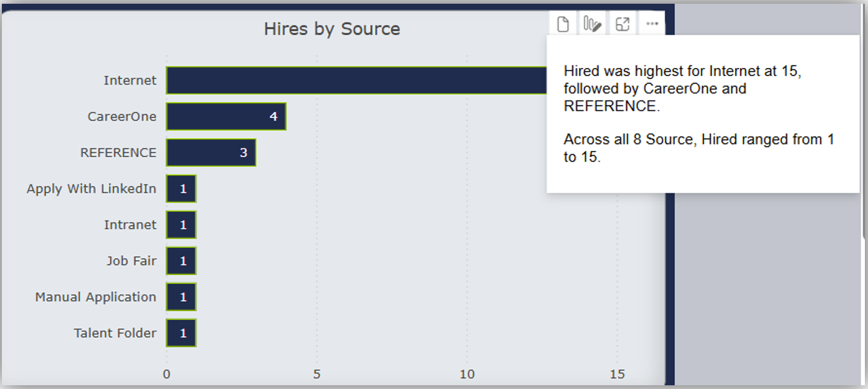868x389 pixels.
Task: Click the 10 tick label on x-axis
Action: point(467,374)
